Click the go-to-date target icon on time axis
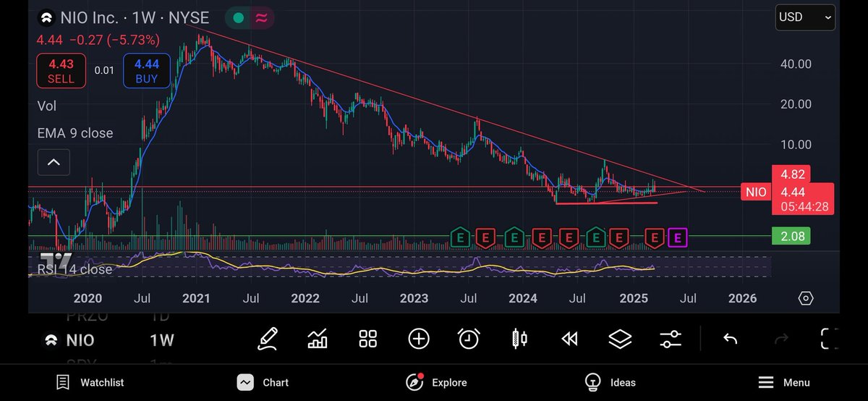The height and width of the screenshot is (401, 868). (x=806, y=298)
